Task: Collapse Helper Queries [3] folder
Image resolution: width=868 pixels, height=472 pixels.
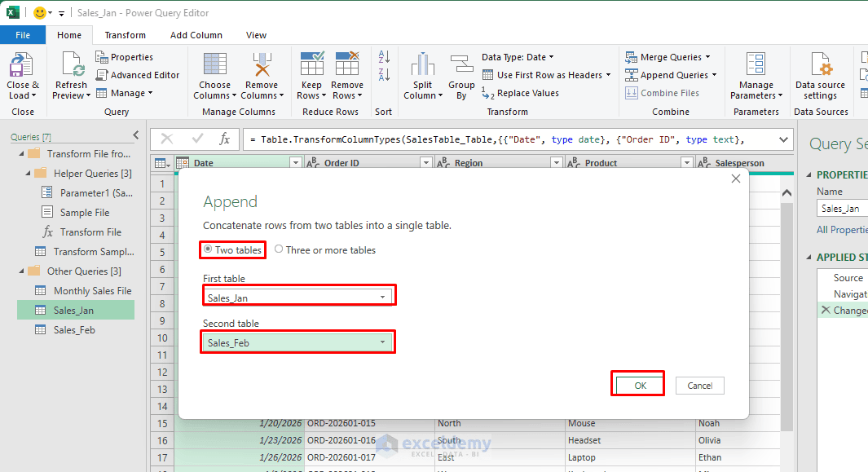Action: [x=29, y=174]
